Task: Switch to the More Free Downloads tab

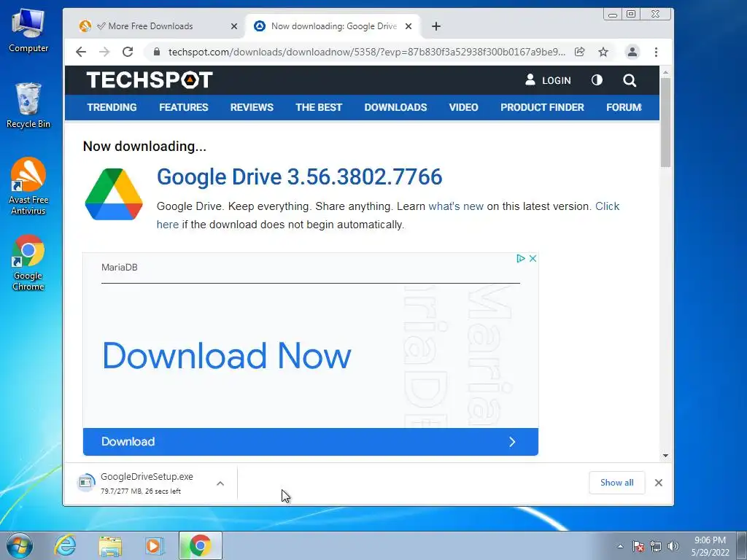Action: (x=150, y=26)
